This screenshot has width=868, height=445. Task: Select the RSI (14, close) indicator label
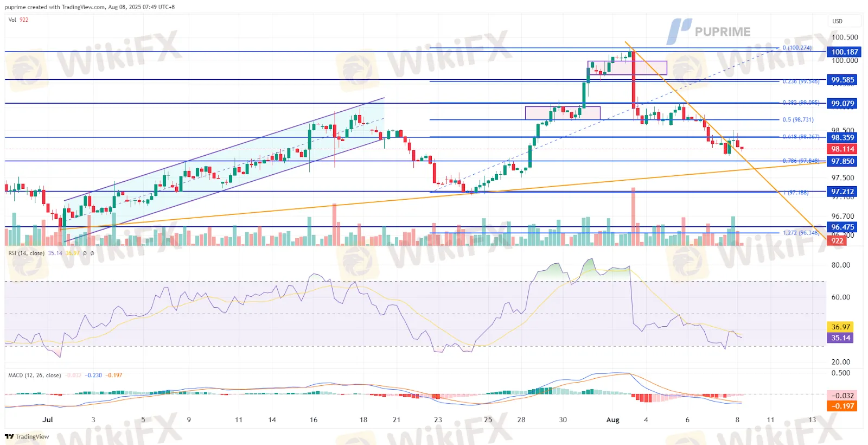26,253
